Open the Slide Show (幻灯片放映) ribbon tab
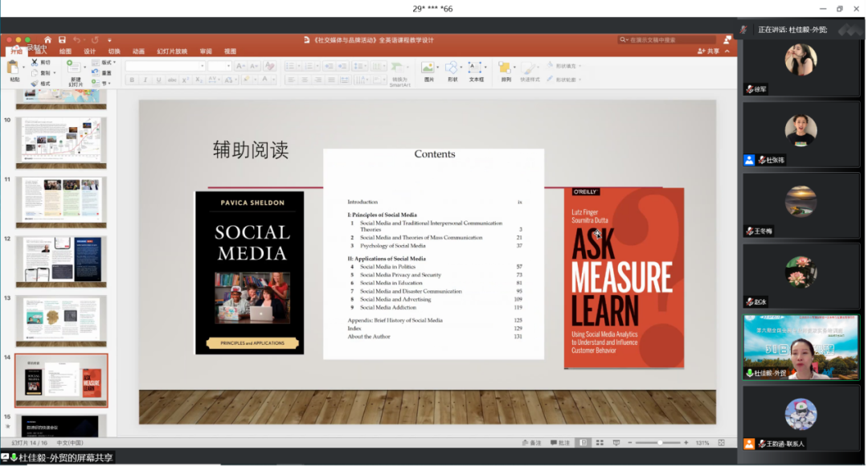This screenshot has width=868, height=467. [x=172, y=51]
